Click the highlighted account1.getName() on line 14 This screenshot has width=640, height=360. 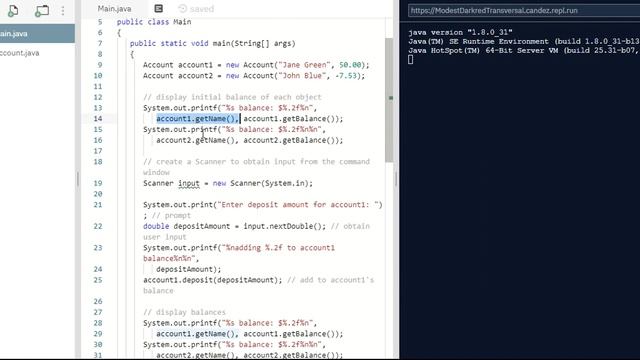tap(198, 119)
